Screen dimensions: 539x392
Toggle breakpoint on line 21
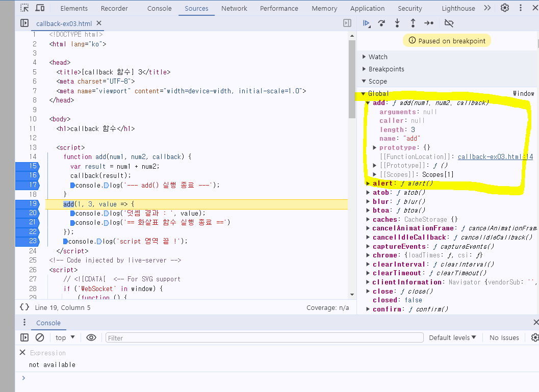28,222
